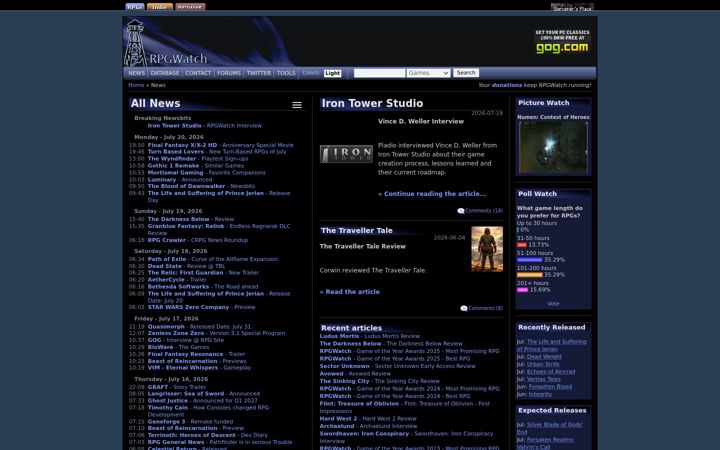Switch to the RPG tab at top
Screen dimensions: 720x450
[135, 7]
